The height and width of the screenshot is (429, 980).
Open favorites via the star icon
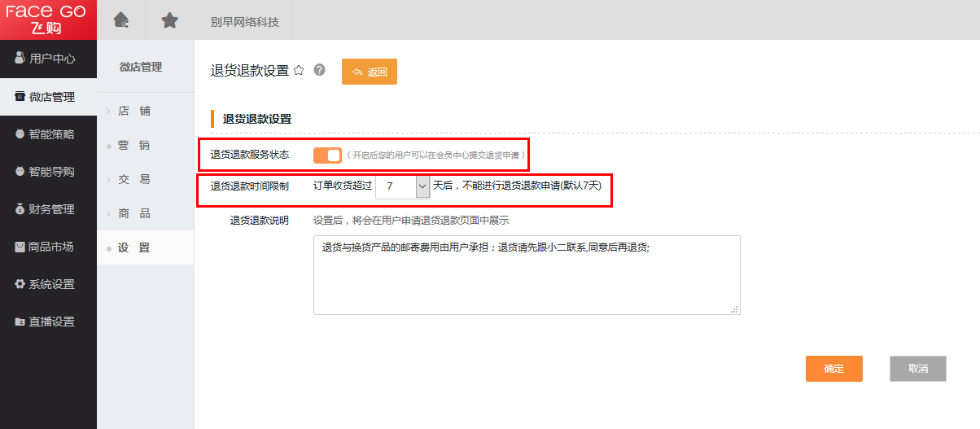(169, 20)
